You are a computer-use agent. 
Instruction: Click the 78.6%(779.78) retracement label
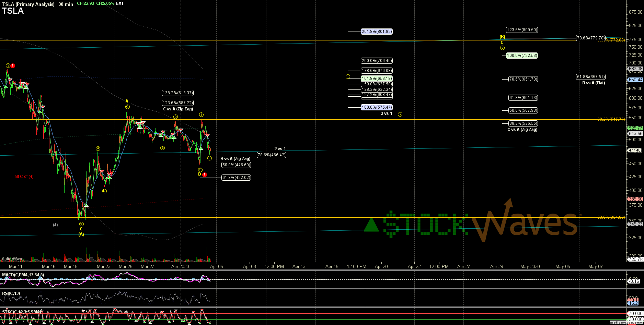click(x=591, y=38)
